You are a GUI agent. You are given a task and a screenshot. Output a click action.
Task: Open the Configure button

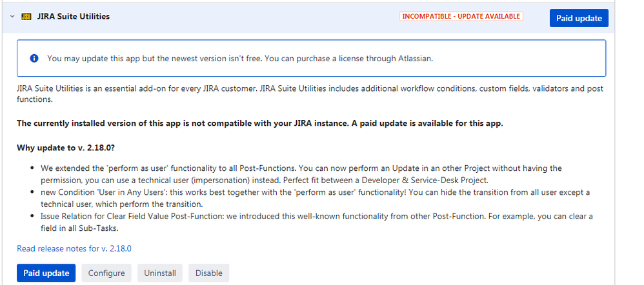click(106, 273)
